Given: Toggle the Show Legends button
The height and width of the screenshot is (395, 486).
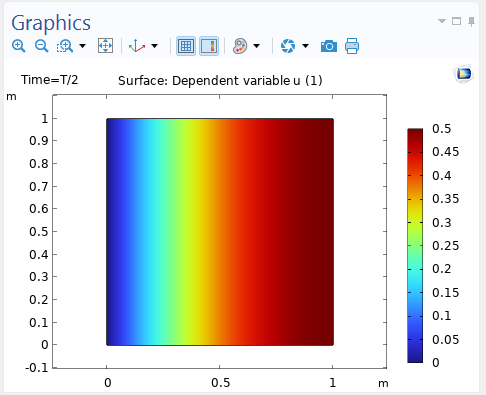Looking at the screenshot, I should [209, 46].
